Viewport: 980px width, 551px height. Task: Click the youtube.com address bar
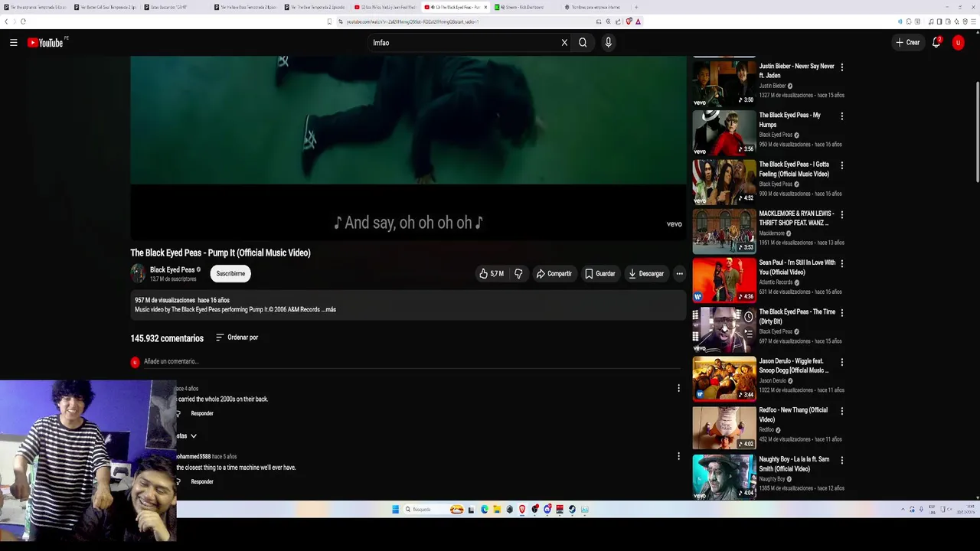(467, 21)
